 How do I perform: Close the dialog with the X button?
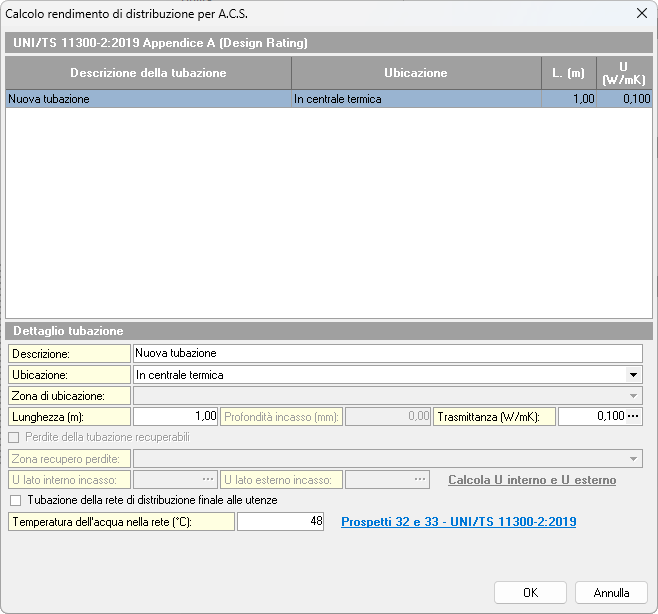(641, 13)
